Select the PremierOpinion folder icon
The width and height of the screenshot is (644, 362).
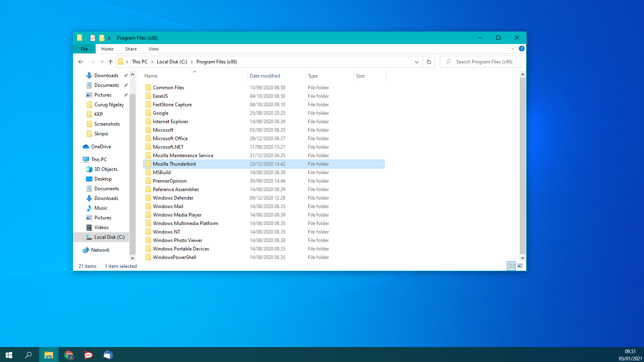(x=148, y=181)
